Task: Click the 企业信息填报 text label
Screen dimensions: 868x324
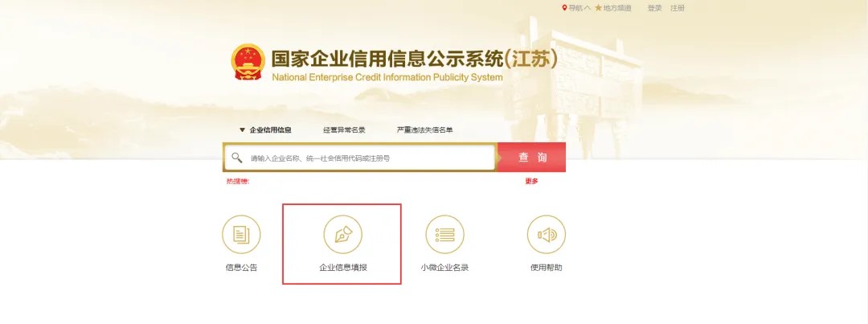Action: pyautogui.click(x=343, y=268)
